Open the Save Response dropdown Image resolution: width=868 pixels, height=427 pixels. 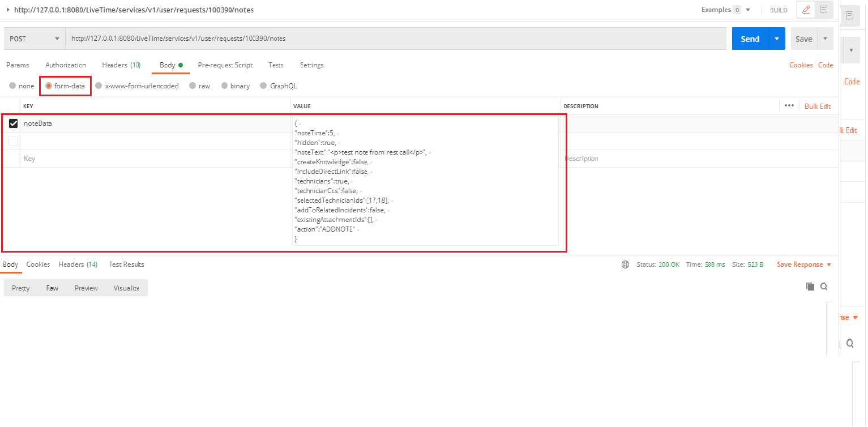804,264
